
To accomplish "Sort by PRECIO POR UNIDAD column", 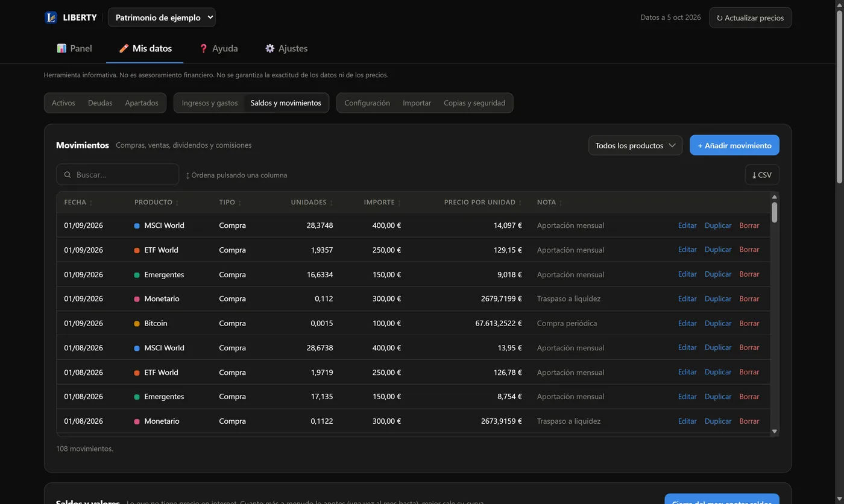I will (483, 203).
